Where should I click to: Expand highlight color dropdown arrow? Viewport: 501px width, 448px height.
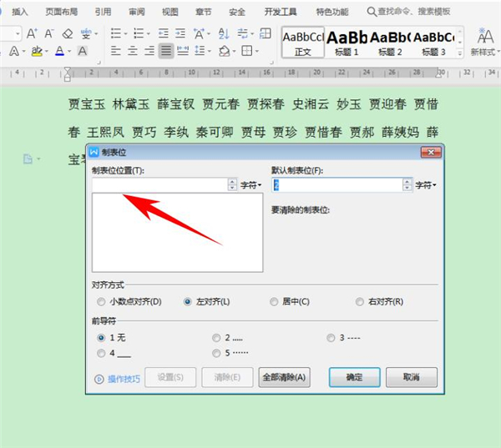(x=47, y=52)
